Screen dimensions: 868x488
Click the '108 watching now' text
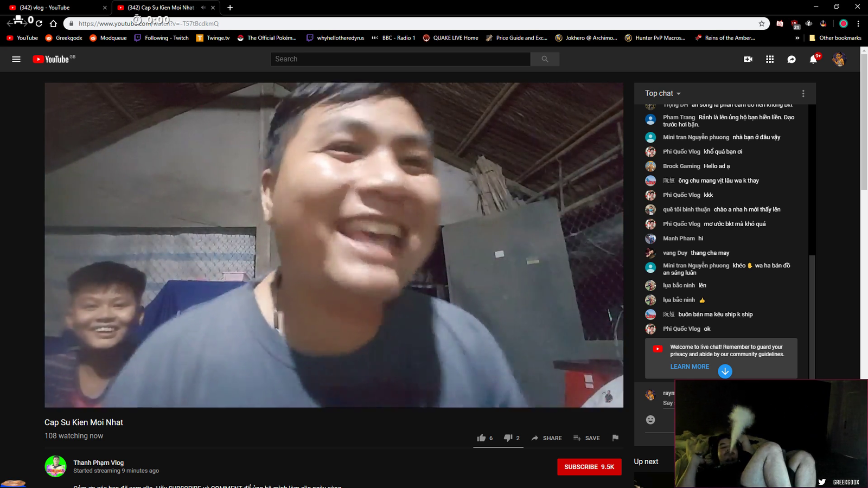click(74, 436)
